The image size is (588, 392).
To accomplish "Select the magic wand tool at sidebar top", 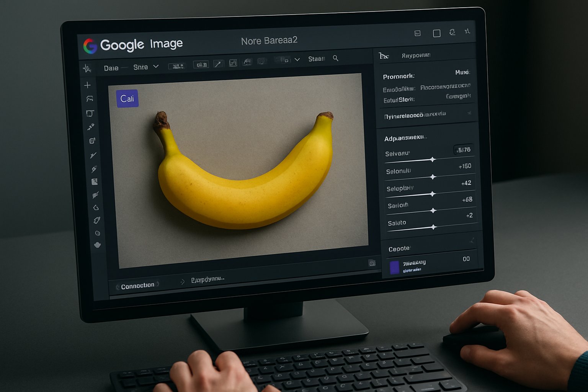I will (x=87, y=68).
